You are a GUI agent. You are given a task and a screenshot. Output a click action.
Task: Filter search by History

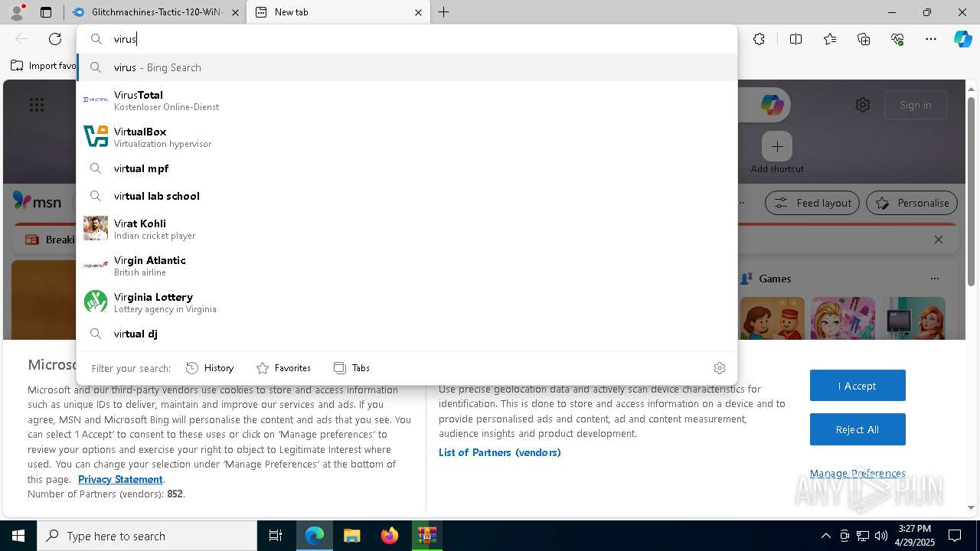coord(210,368)
